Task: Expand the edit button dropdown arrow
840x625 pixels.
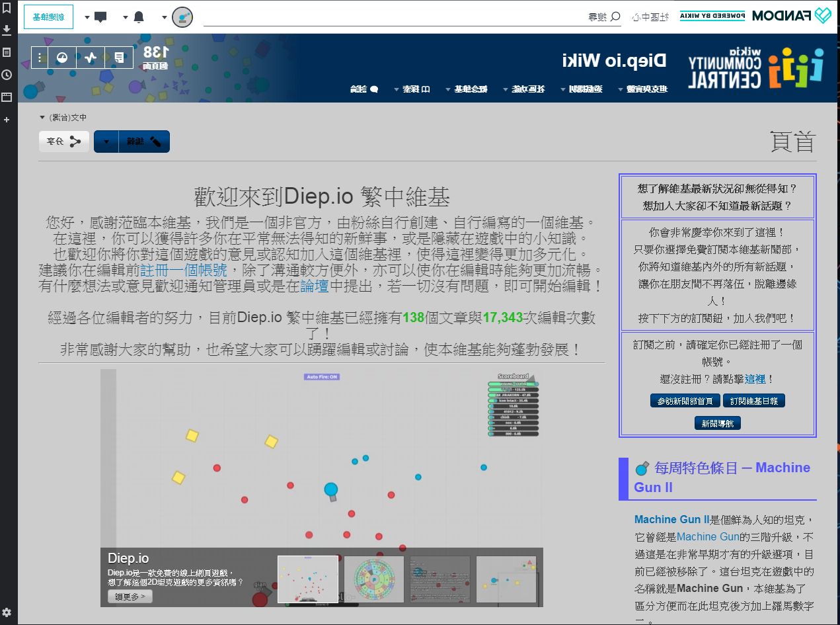Action: point(106,142)
